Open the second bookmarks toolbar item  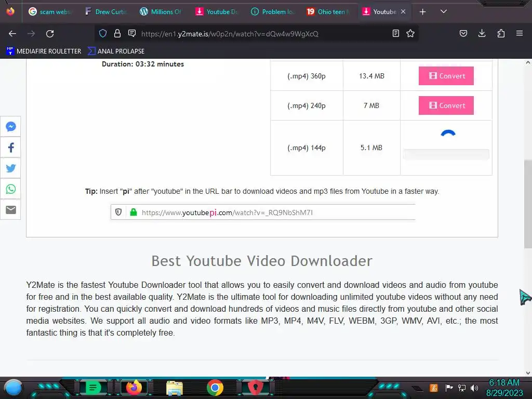[x=116, y=51]
